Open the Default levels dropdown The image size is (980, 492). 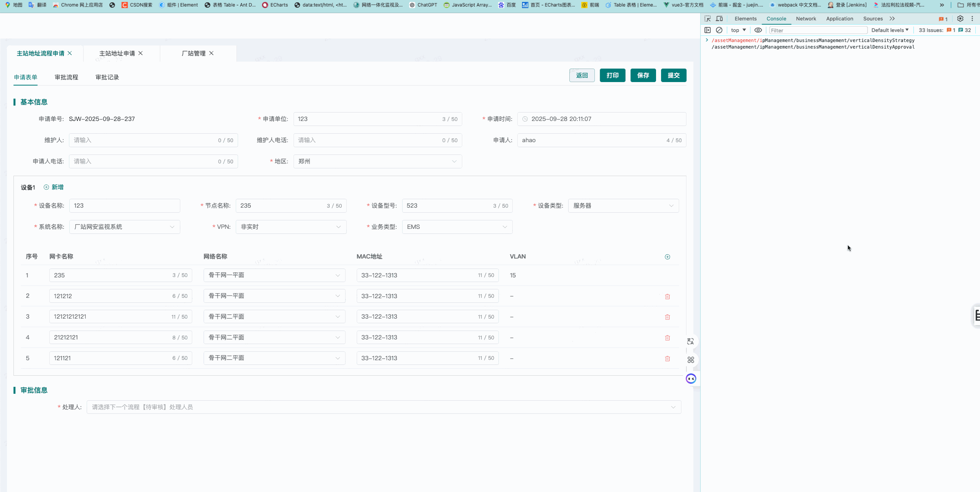[890, 30]
